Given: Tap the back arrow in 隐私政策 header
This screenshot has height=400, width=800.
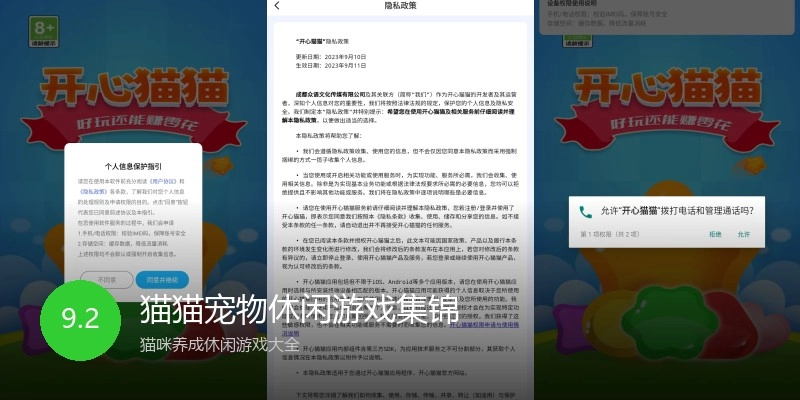Looking at the screenshot, I should [277, 6].
